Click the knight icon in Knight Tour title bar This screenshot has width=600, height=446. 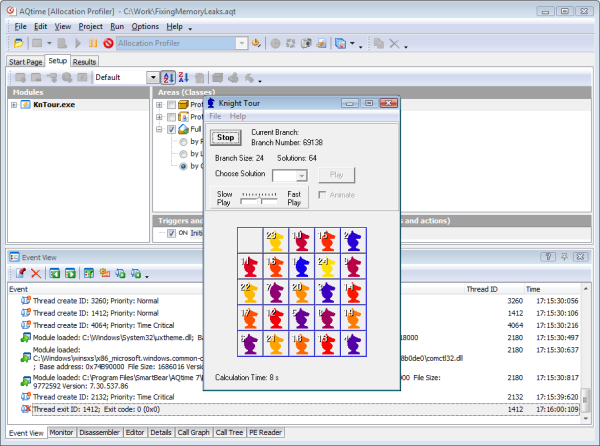pos(211,103)
